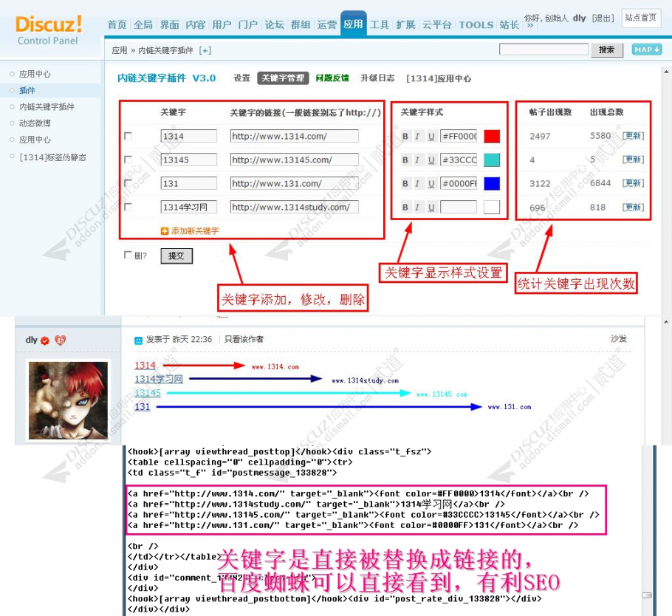
Task: Switch to the 设置 tab of the plugin
Action: pos(241,77)
